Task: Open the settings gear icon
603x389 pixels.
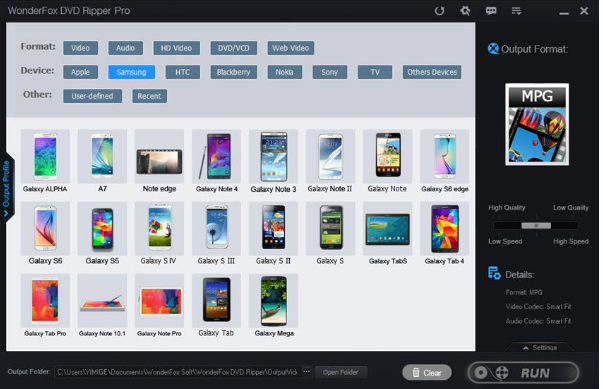Action: (465, 11)
